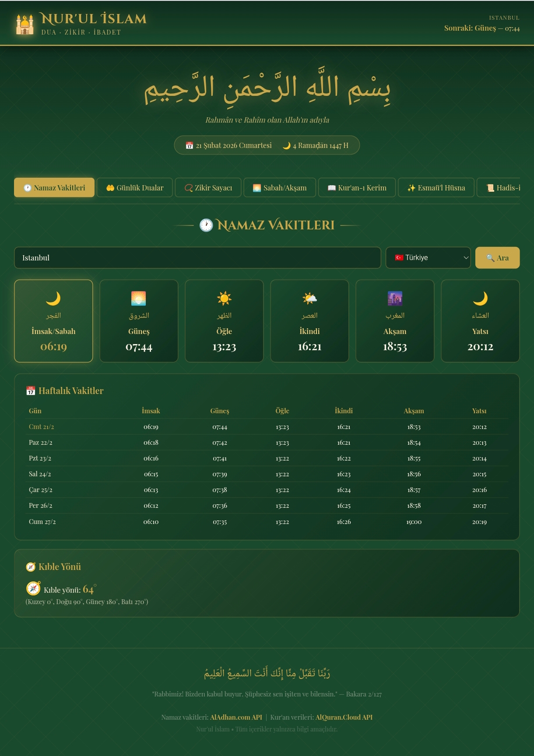
Task: Click the open book icon on Kur'an-ı Kerim tab
Action: point(332,188)
